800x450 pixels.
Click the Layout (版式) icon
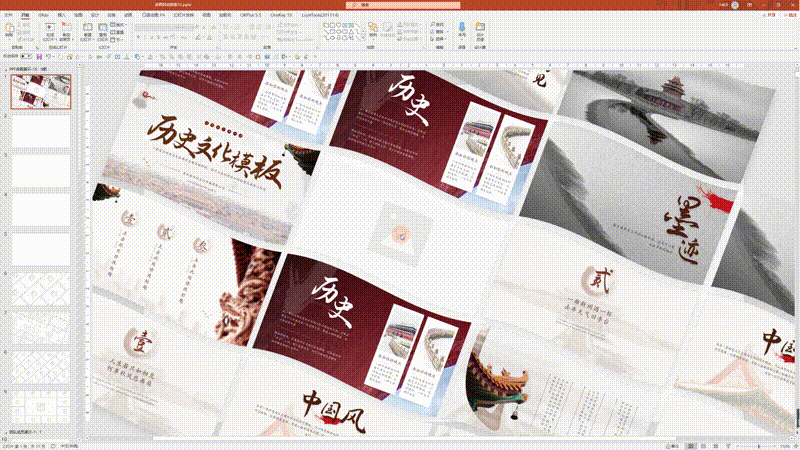[118, 24]
